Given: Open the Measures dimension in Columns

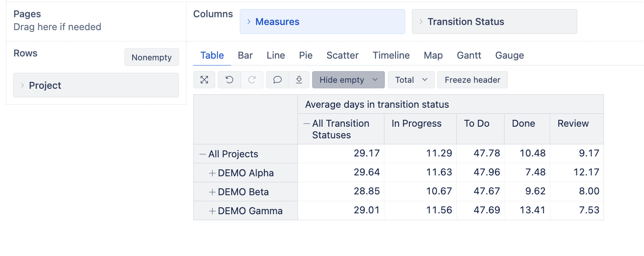Looking at the screenshot, I should click(x=322, y=22).
